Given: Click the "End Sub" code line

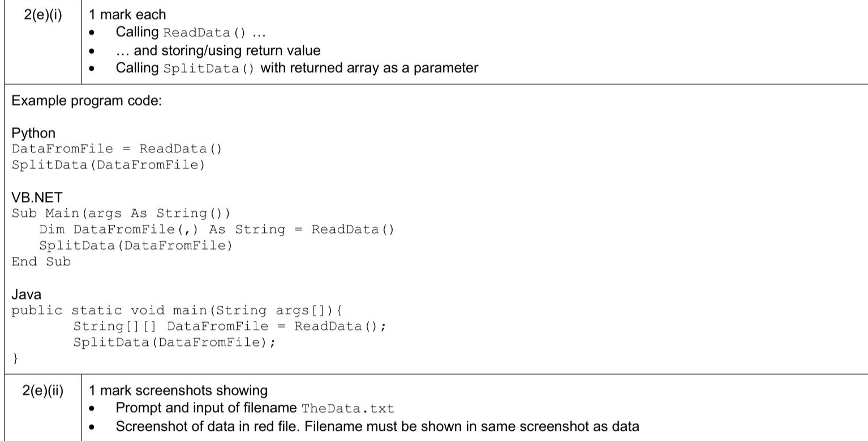Looking at the screenshot, I should click(x=41, y=262).
